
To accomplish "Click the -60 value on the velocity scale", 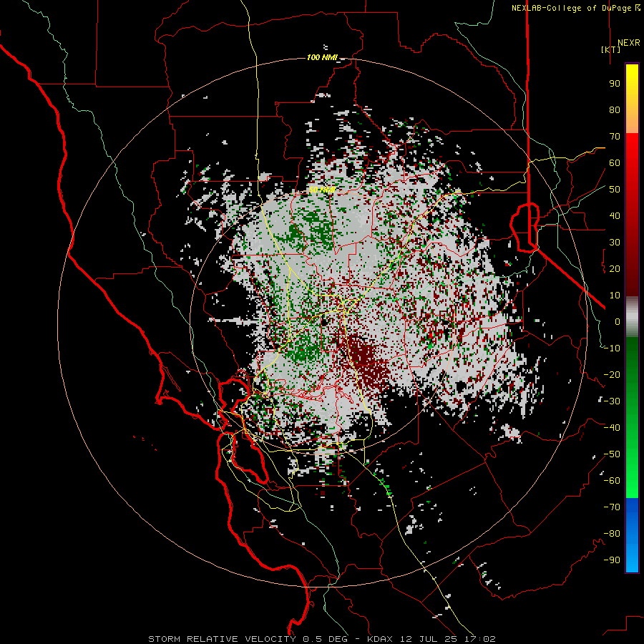I will pos(612,481).
